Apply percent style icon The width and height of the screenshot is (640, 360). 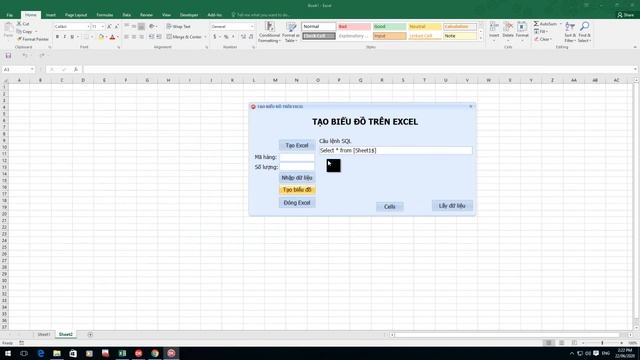[226, 37]
